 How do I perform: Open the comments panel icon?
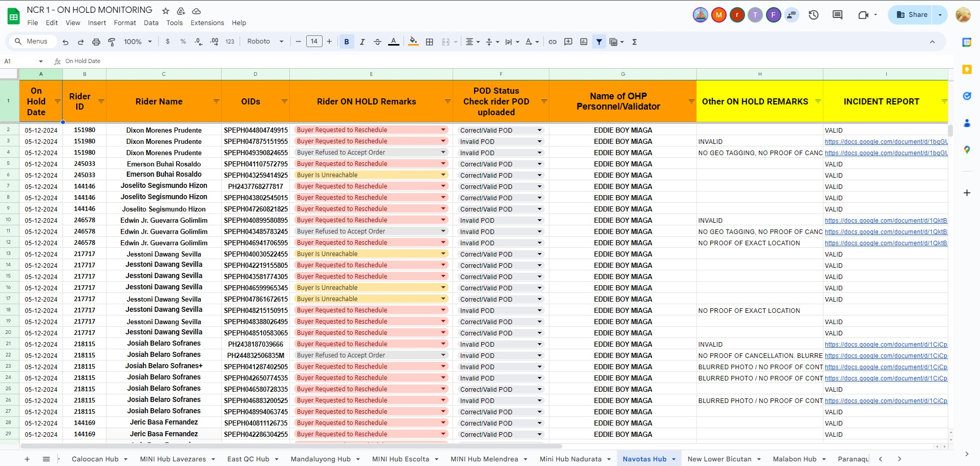coord(838,15)
